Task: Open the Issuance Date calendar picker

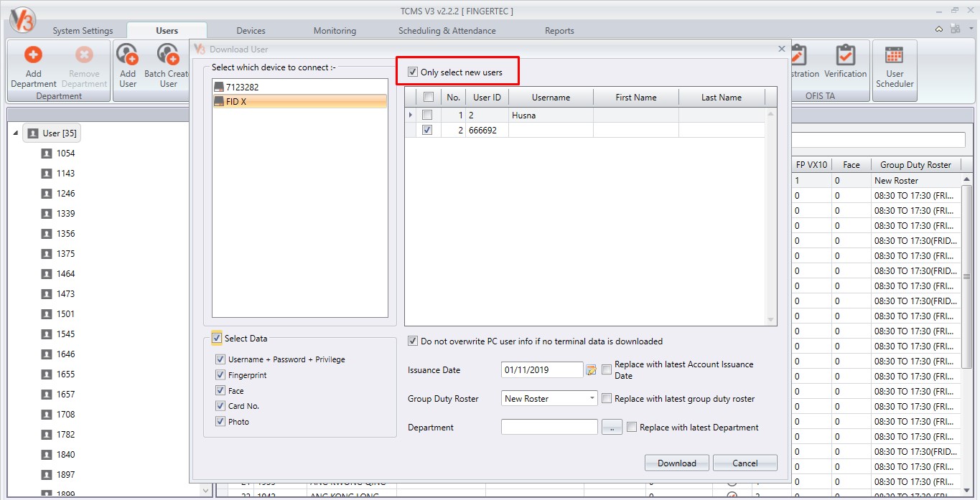Action: [592, 370]
